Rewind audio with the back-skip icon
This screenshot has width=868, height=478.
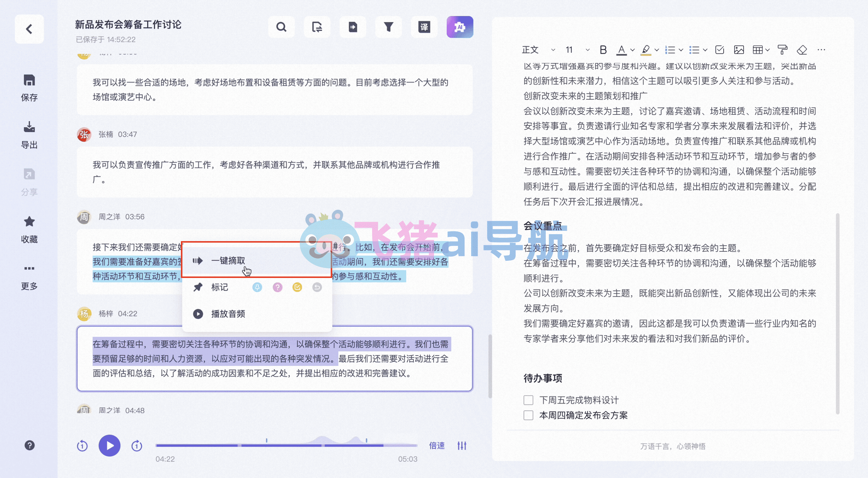coord(82,446)
